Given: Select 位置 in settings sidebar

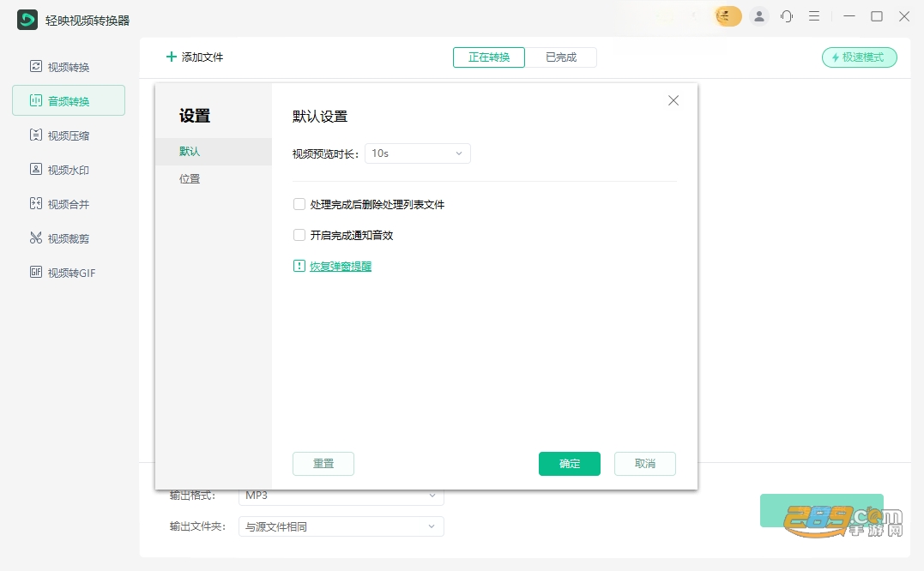Looking at the screenshot, I should 214,179.
